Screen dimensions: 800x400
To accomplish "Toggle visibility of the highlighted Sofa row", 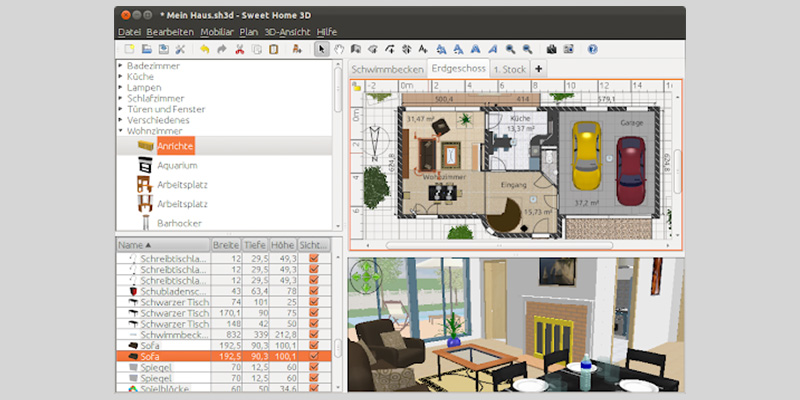I will pos(314,356).
